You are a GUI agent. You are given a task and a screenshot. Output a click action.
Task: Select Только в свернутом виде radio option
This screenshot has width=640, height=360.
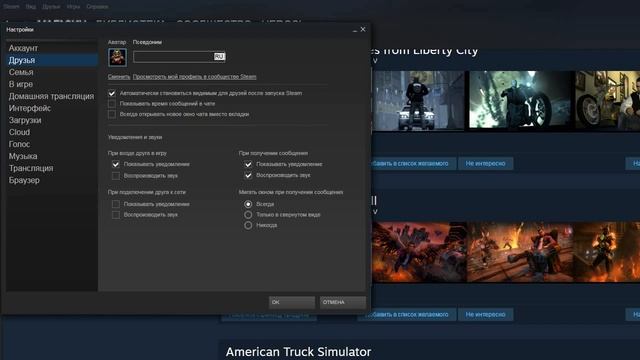(248, 215)
